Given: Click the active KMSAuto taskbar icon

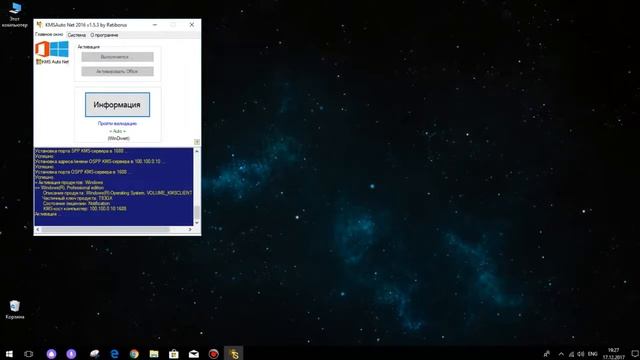Looking at the screenshot, I should click(234, 354).
